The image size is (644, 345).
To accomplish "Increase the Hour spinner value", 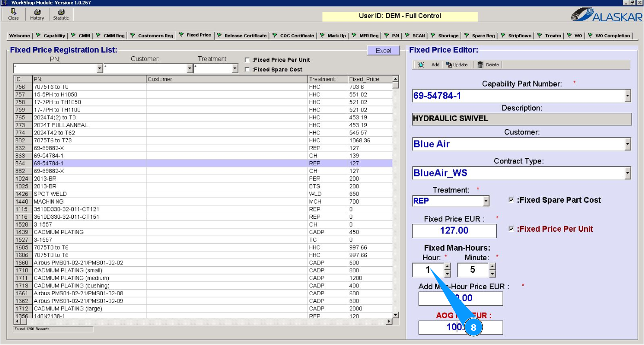I will pos(447,266).
